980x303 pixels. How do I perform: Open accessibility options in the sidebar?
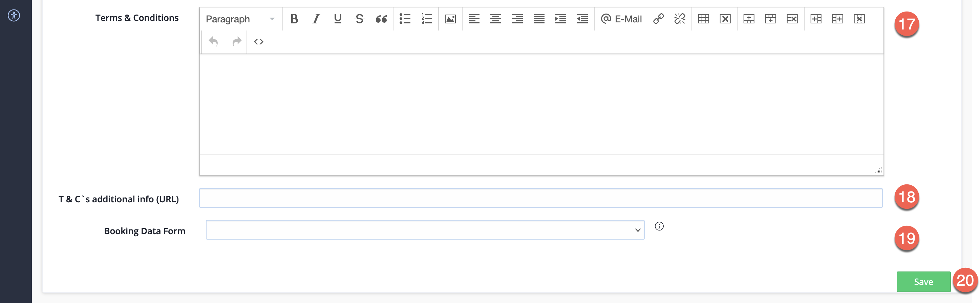coord(14,16)
